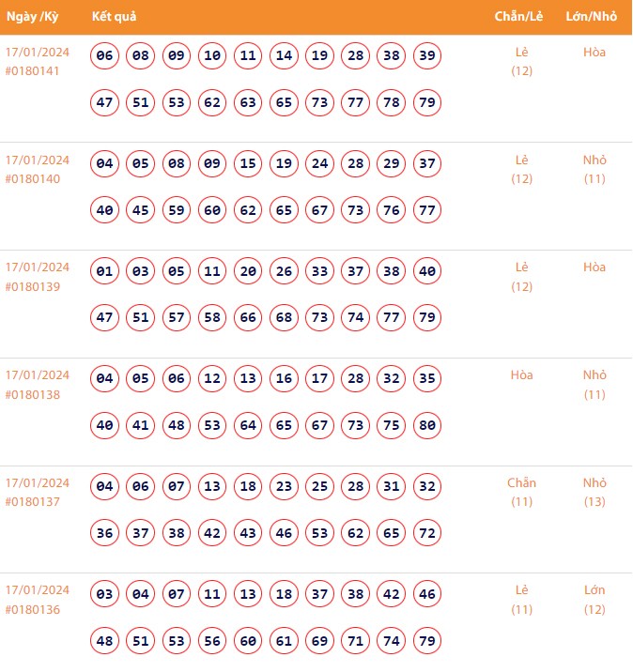Click draw ID #0180136
633x672 pixels.
33,610
